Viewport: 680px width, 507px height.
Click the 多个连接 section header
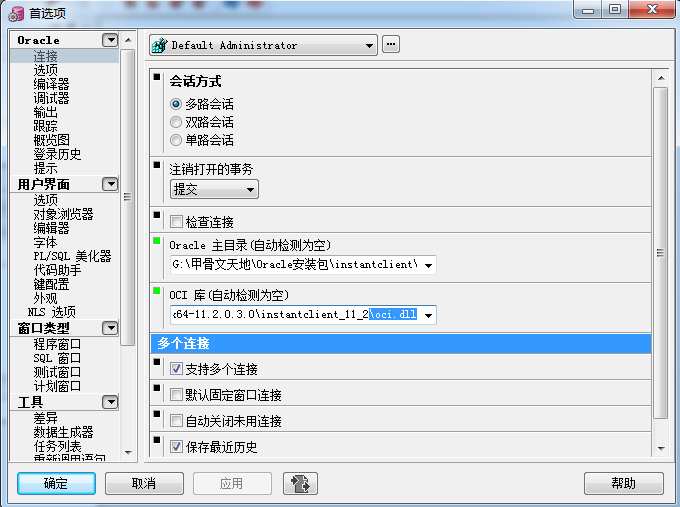(401, 343)
